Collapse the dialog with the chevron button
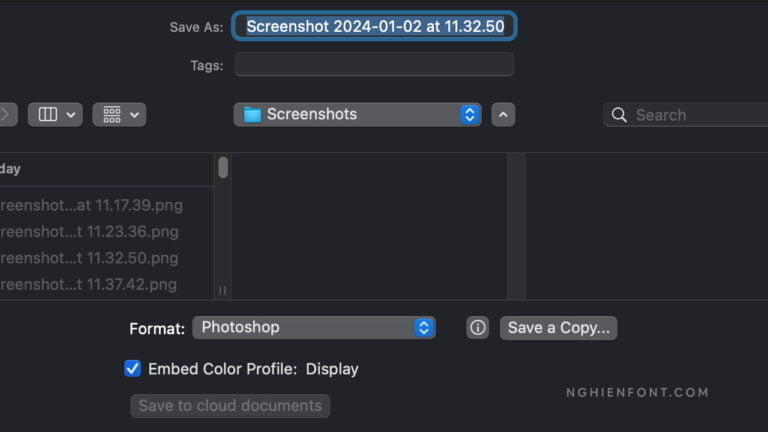The image size is (768, 432). (504, 114)
